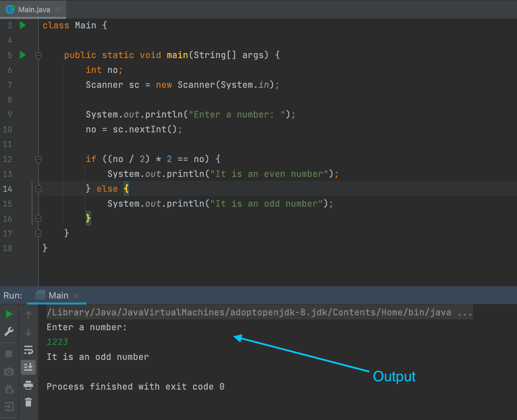This screenshot has height=420, width=517.
Task: Navigate up the stack trace arrow
Action: coord(28,314)
